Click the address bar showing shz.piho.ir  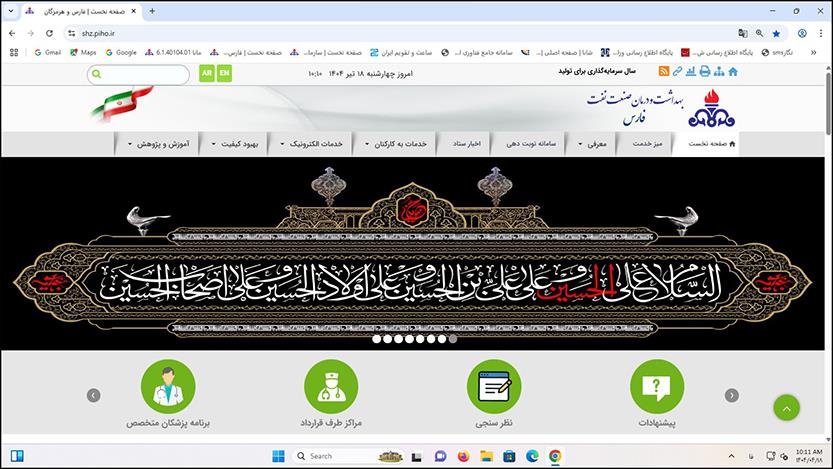point(406,33)
